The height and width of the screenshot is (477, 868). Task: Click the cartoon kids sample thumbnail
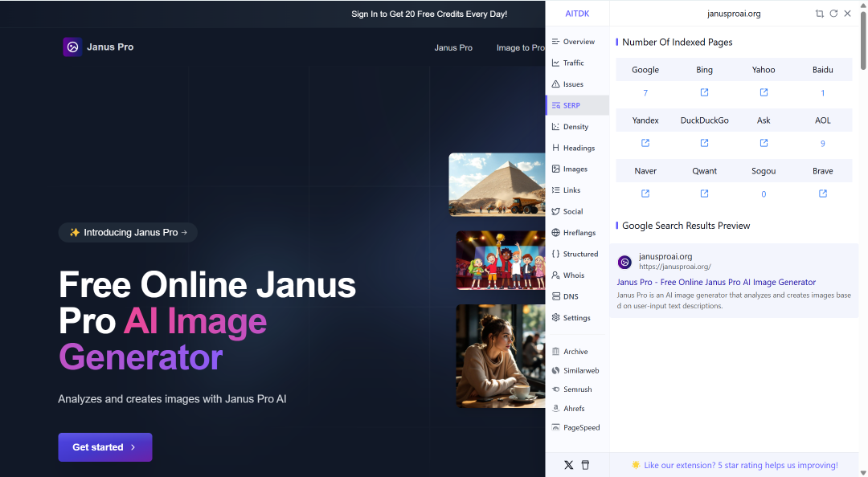501,260
